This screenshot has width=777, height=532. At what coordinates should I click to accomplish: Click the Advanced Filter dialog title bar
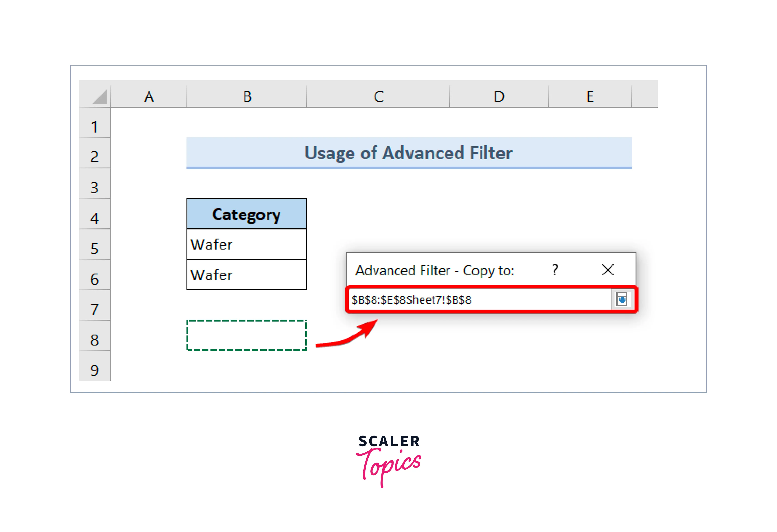pyautogui.click(x=435, y=270)
